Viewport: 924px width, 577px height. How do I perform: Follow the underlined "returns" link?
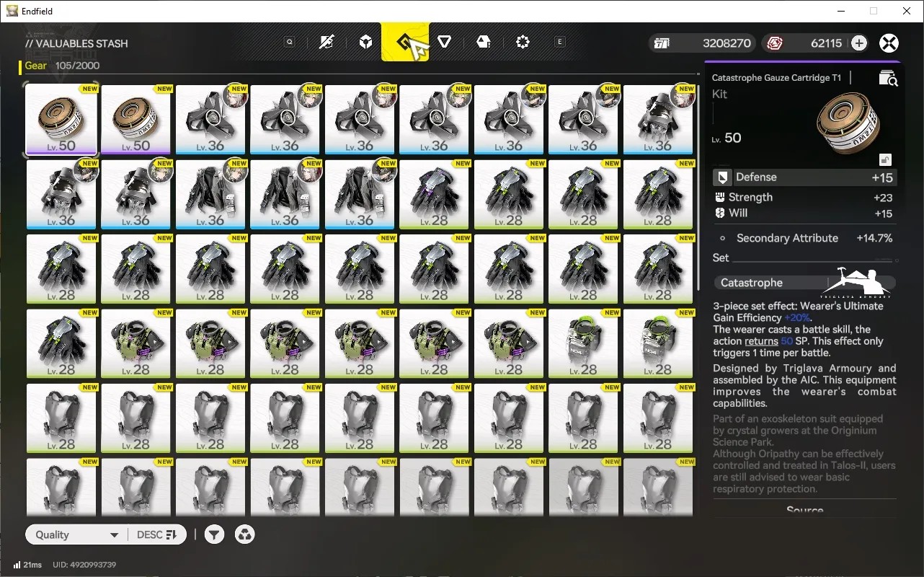click(761, 341)
